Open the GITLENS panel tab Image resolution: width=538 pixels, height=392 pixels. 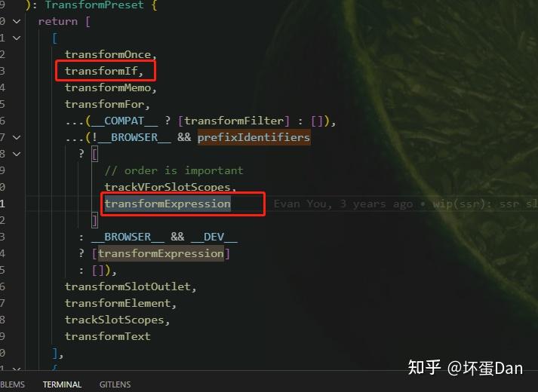pos(115,384)
